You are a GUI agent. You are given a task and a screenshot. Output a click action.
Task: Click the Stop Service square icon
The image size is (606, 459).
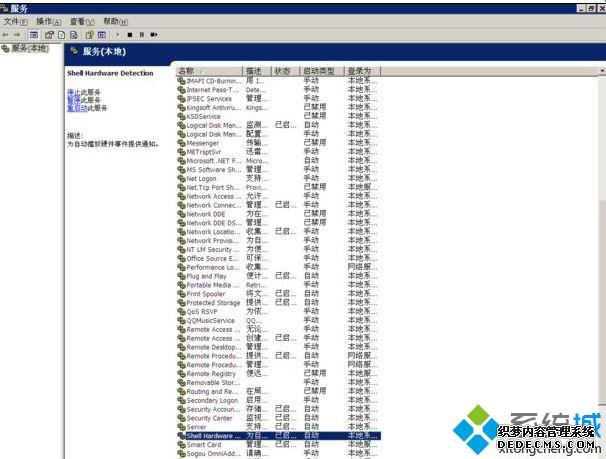[x=130, y=35]
